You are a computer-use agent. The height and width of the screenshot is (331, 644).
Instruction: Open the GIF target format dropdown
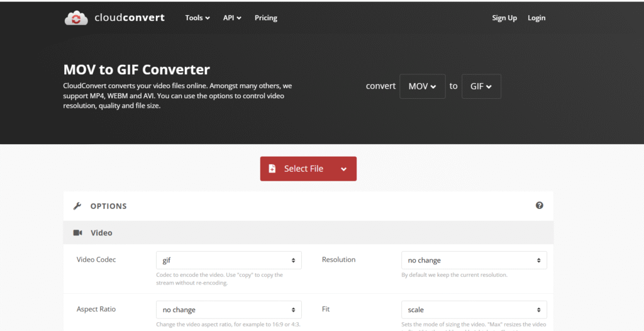[481, 86]
